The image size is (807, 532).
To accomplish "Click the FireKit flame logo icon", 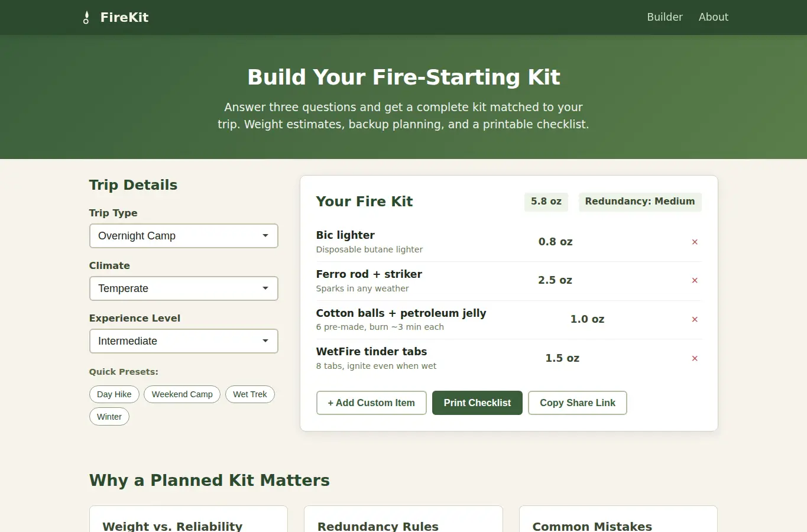I will tap(86, 18).
